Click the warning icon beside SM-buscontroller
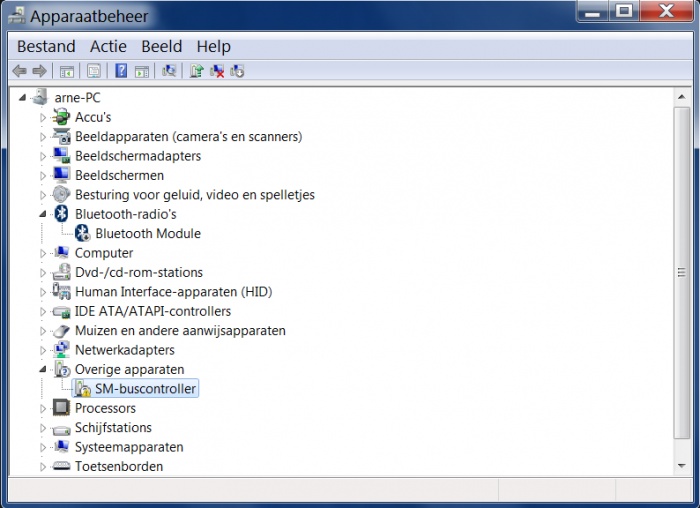 [x=82, y=388]
